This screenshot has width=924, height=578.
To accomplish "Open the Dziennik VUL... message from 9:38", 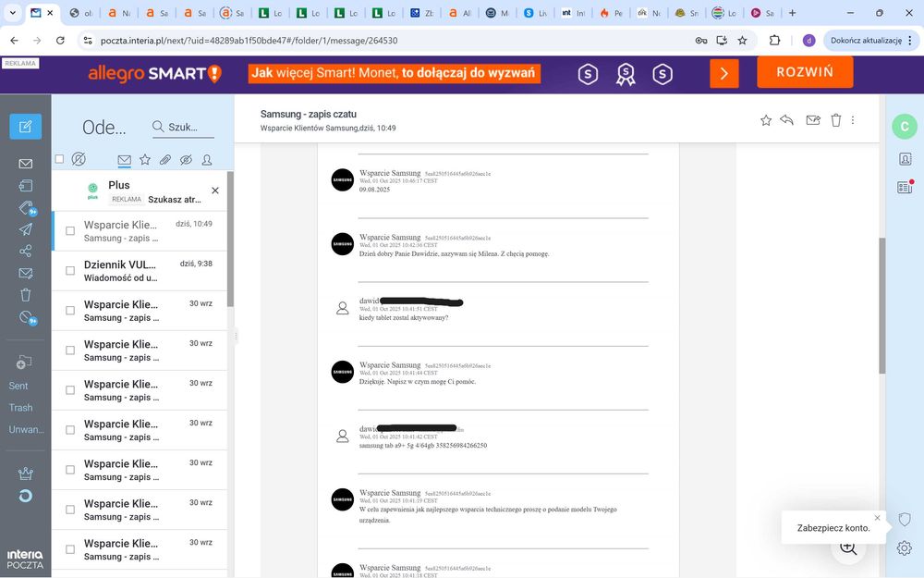I will pos(140,271).
